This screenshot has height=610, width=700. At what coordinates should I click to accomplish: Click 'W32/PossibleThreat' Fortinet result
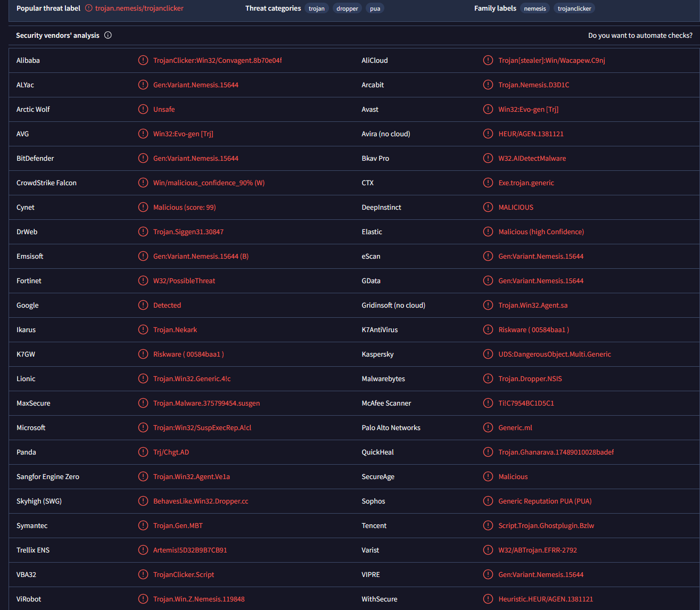[x=184, y=281]
